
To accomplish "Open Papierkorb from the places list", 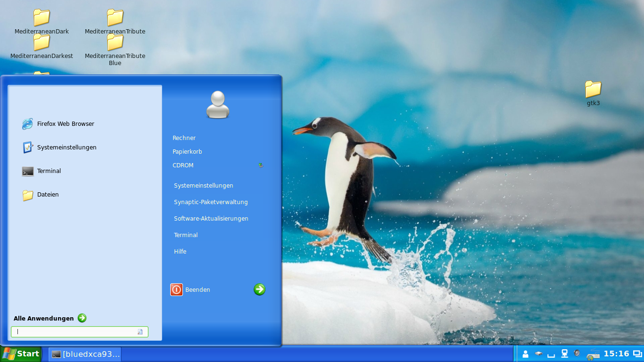I will pos(187,152).
